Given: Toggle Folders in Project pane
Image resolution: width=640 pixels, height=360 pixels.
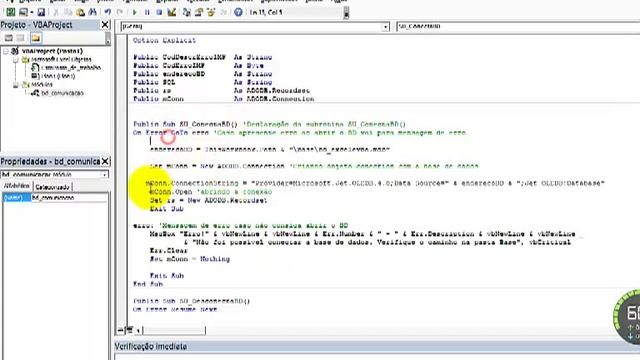Looking at the screenshot, I should 36,38.
